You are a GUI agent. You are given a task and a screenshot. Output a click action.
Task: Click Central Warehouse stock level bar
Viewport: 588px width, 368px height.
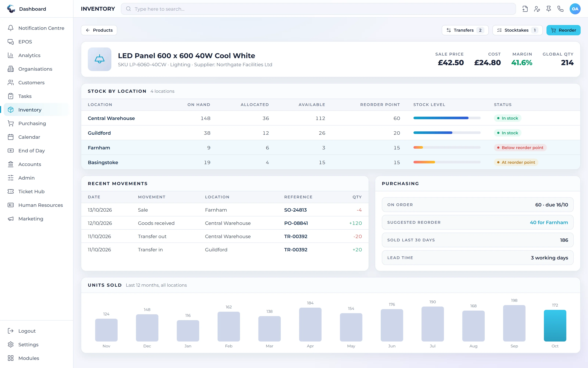(x=447, y=118)
